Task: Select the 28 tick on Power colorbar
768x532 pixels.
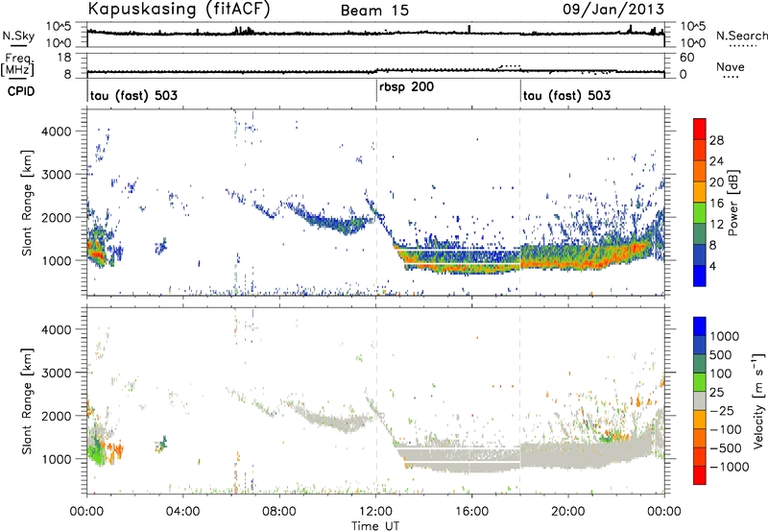Action: 716,140
